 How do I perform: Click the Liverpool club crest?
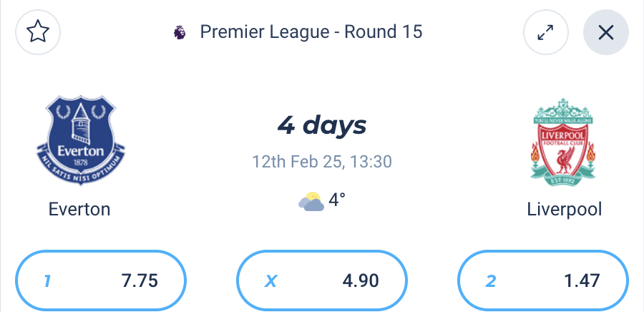point(563,140)
